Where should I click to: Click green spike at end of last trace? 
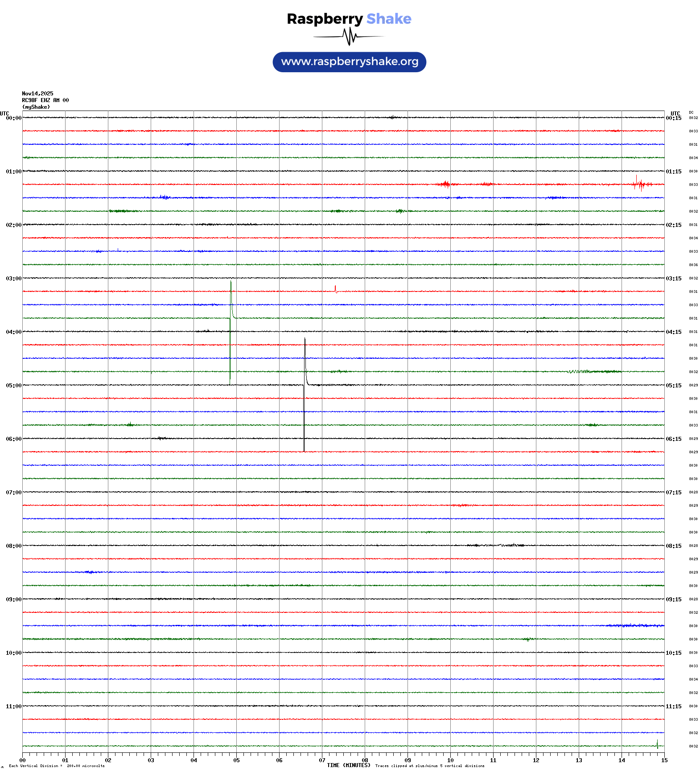[657, 743]
